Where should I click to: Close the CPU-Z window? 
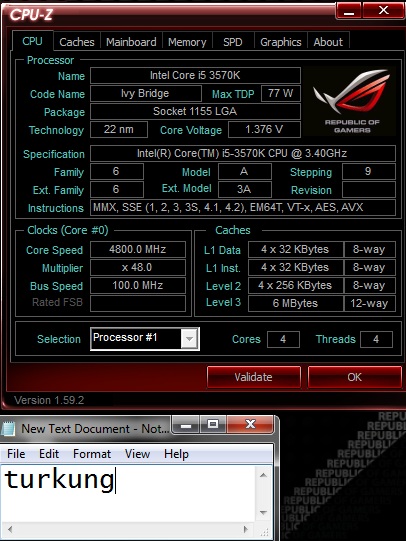tap(383, 11)
